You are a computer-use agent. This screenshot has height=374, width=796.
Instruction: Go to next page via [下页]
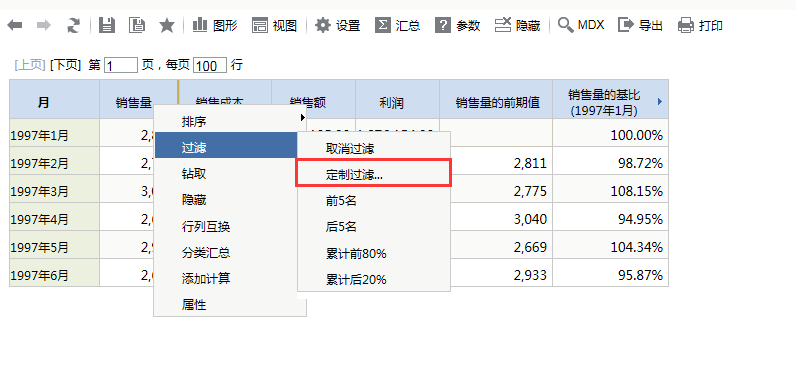pos(65,65)
